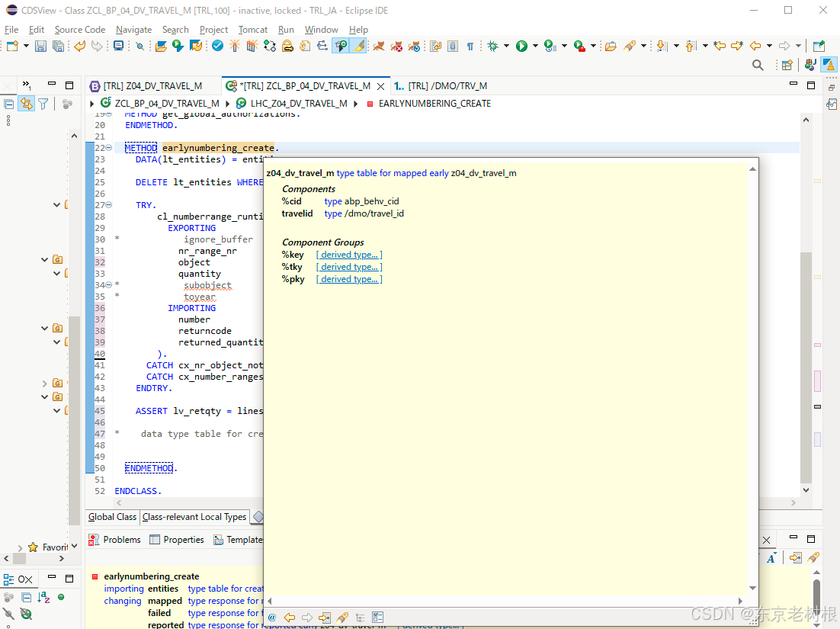Click derived type link next to %pky

click(348, 279)
